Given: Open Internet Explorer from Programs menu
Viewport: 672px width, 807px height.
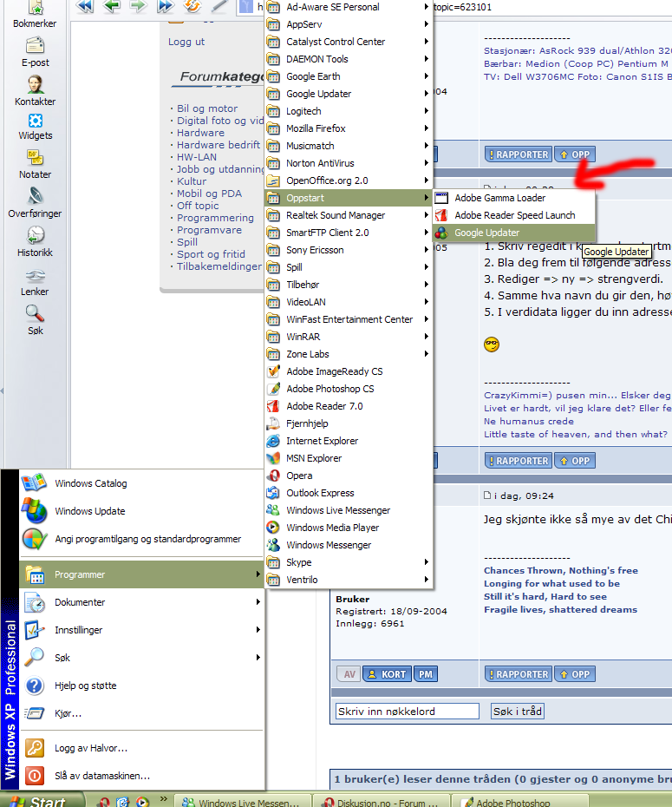Looking at the screenshot, I should (349, 441).
